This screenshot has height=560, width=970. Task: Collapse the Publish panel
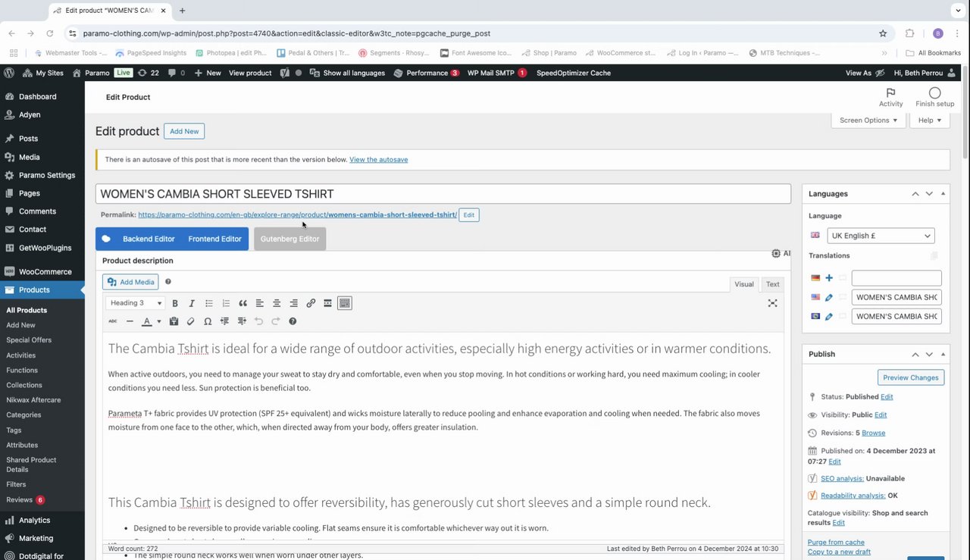pos(943,354)
